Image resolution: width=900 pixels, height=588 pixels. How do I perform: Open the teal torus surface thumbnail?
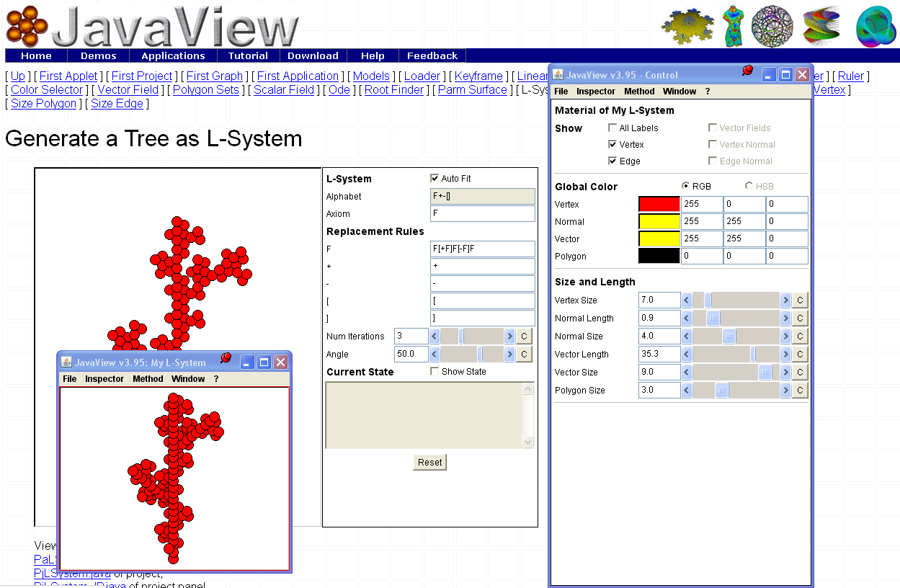(876, 27)
